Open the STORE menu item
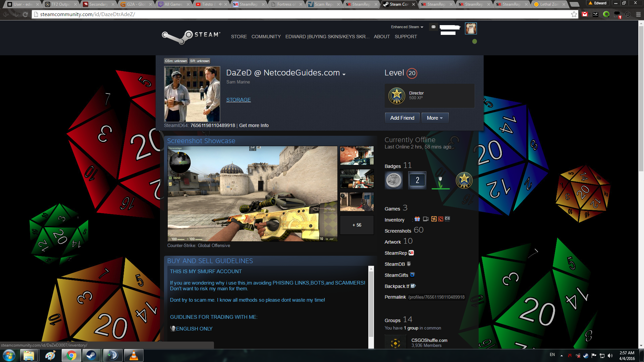644x362 pixels. coord(239,37)
